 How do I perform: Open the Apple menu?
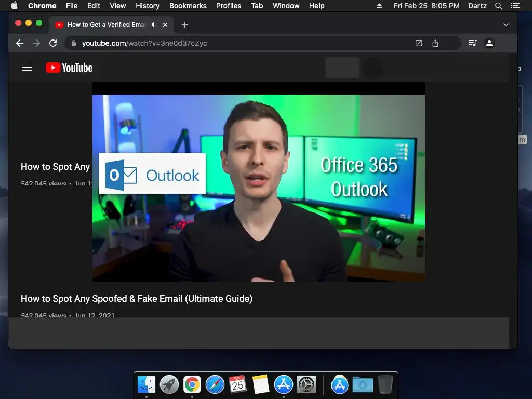point(14,6)
